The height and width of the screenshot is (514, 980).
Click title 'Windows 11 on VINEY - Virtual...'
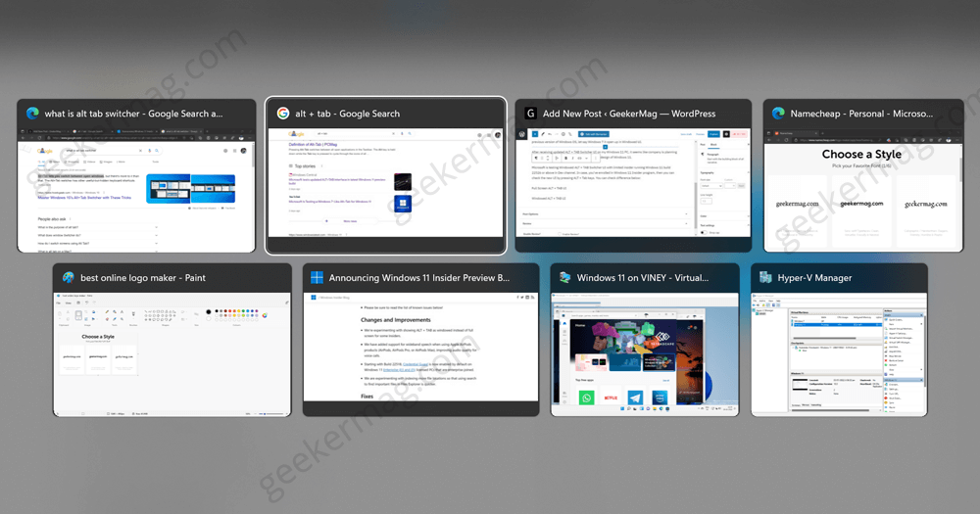point(643,278)
